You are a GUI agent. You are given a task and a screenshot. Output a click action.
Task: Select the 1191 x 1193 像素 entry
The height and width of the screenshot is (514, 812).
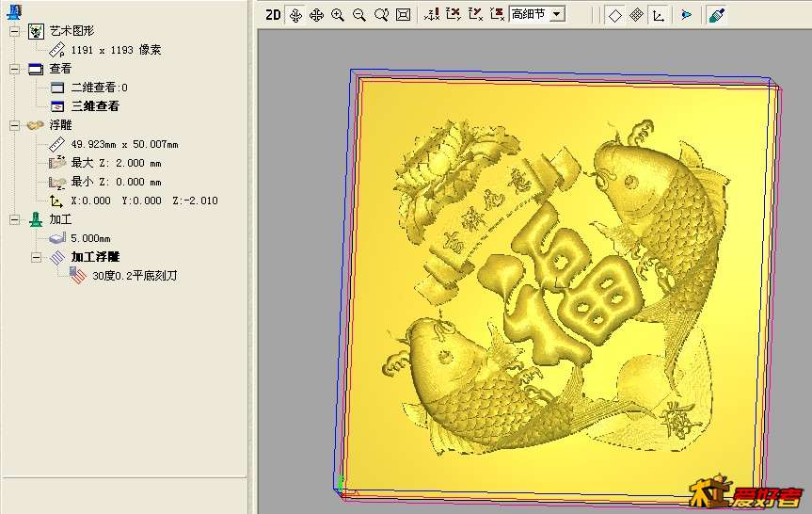point(116,50)
